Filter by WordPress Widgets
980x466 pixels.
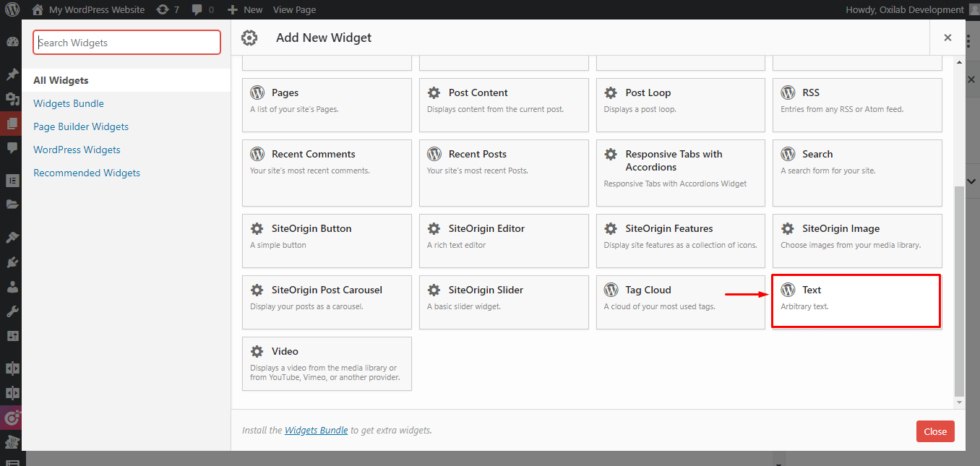pyautogui.click(x=77, y=150)
